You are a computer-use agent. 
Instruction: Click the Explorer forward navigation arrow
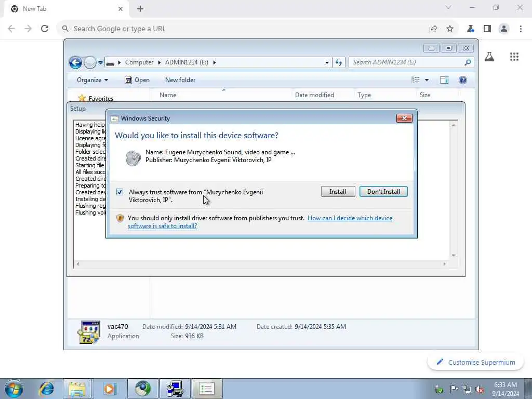click(x=90, y=62)
